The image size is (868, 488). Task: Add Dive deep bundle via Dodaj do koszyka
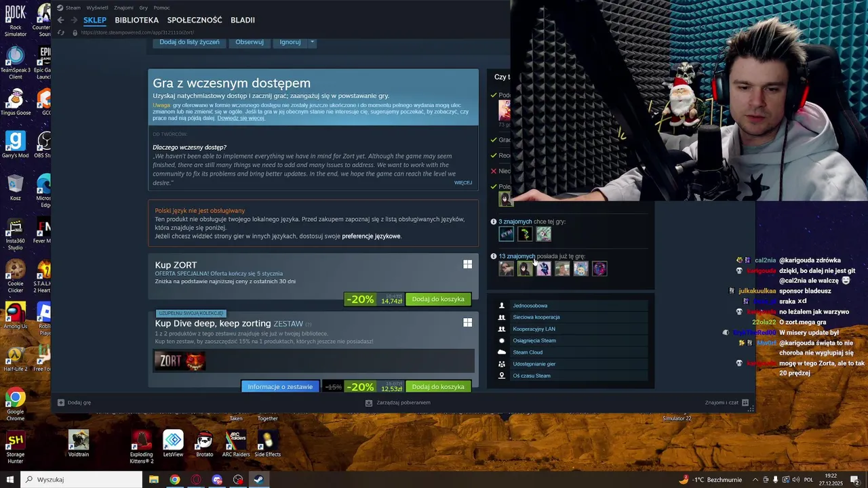tap(438, 386)
